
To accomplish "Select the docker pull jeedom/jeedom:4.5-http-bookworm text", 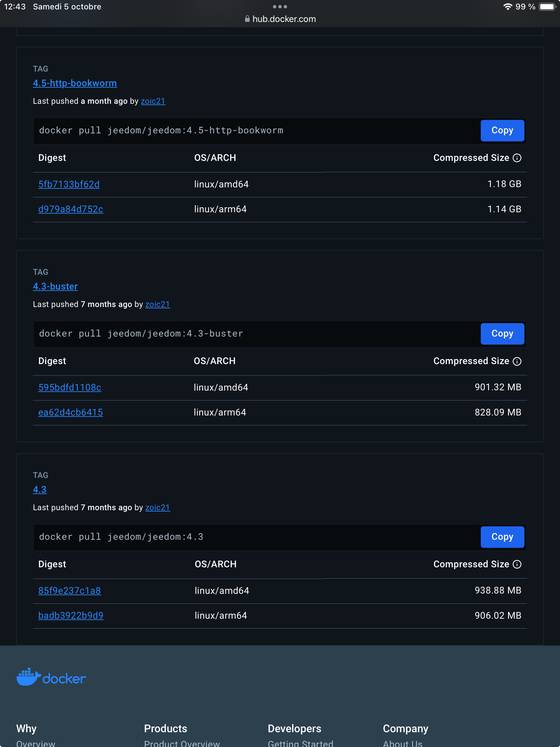I will [161, 130].
